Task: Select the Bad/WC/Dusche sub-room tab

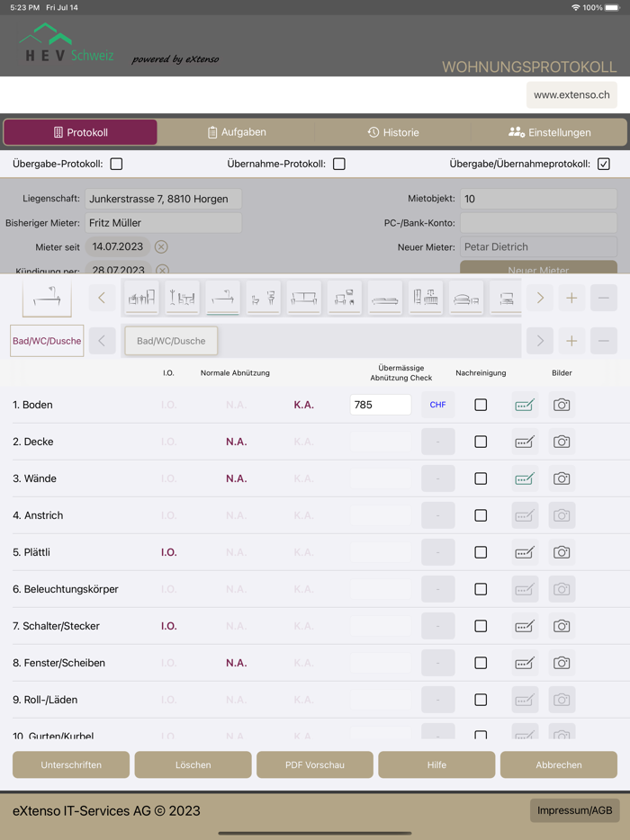Action: point(171,341)
